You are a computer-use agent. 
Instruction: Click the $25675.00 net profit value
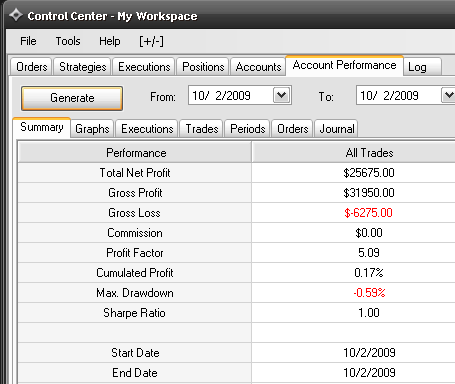pyautogui.click(x=369, y=173)
